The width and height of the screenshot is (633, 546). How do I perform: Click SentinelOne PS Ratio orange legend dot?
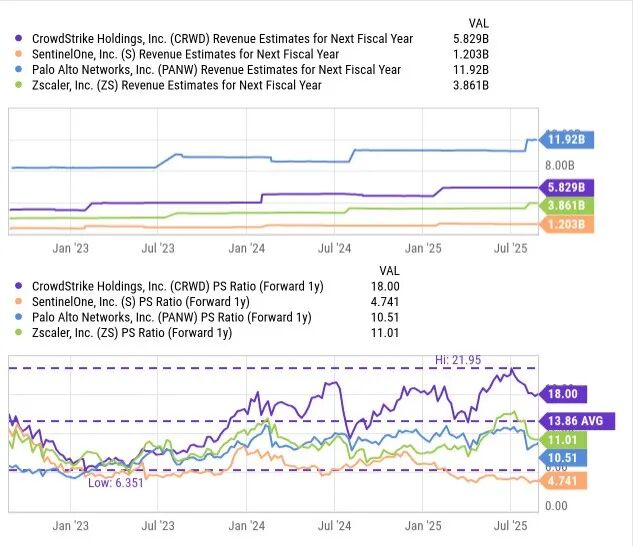19,301
